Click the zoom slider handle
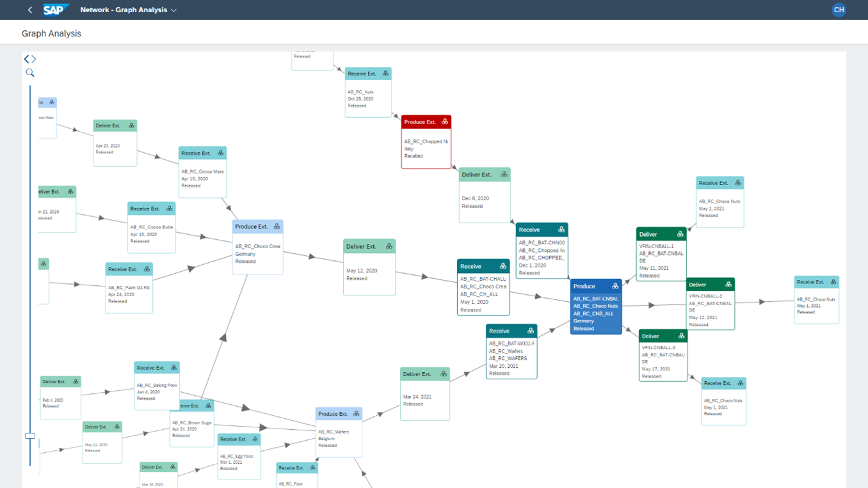 pos(30,436)
